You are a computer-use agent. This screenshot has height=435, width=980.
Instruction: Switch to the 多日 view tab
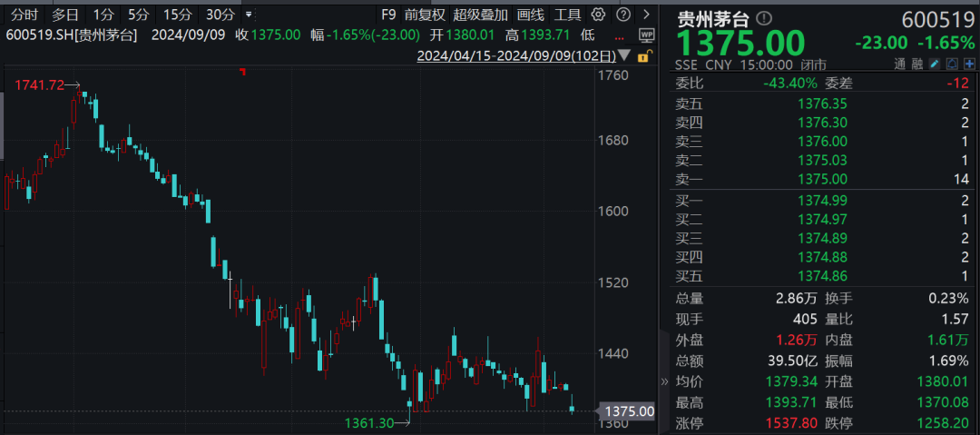pyautogui.click(x=65, y=15)
